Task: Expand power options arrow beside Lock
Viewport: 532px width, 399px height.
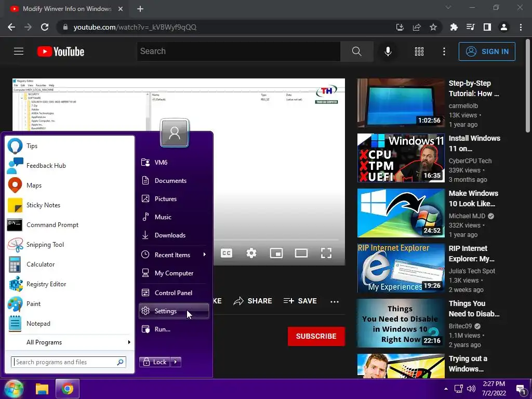Action: (x=176, y=362)
